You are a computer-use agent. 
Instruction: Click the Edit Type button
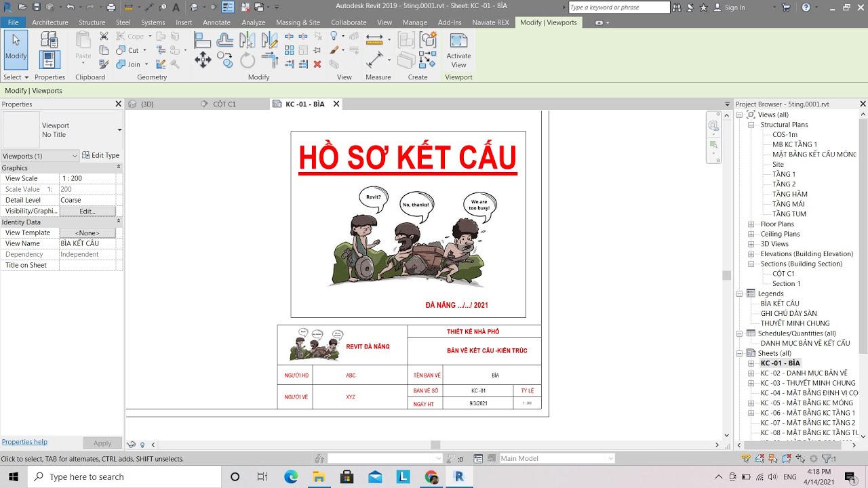tap(100, 156)
